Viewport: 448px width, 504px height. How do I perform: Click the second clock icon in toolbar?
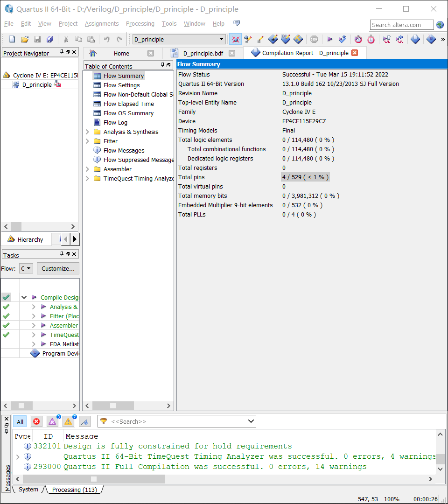click(371, 39)
